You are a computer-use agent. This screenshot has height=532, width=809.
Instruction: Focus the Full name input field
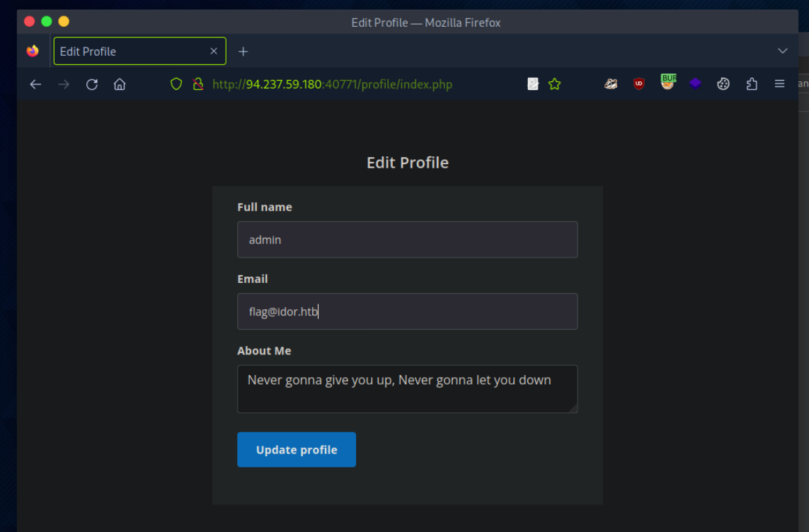pyautogui.click(x=407, y=240)
